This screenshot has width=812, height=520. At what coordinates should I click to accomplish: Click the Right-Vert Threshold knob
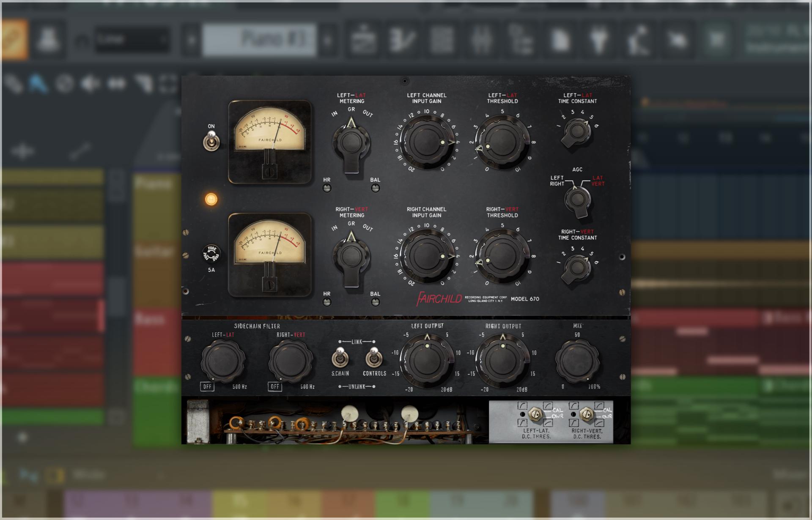point(502,256)
